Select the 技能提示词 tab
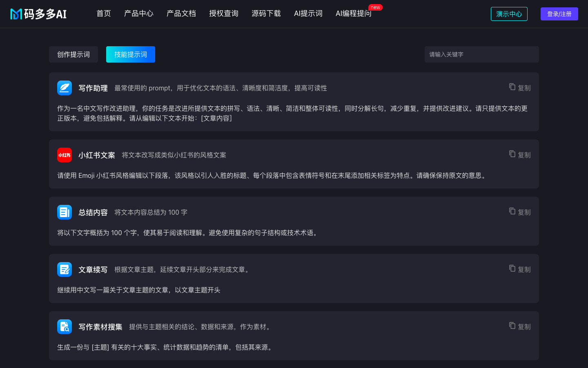 click(130, 54)
